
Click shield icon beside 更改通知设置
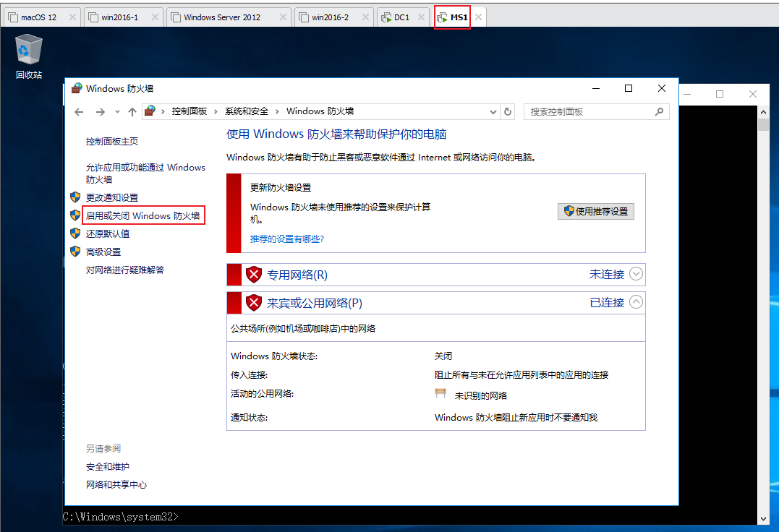pos(75,197)
